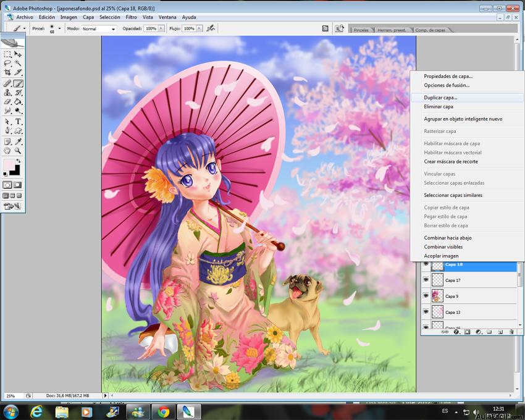Enable airbrush capabilities in options bar
525x420 pixels.
[211, 28]
